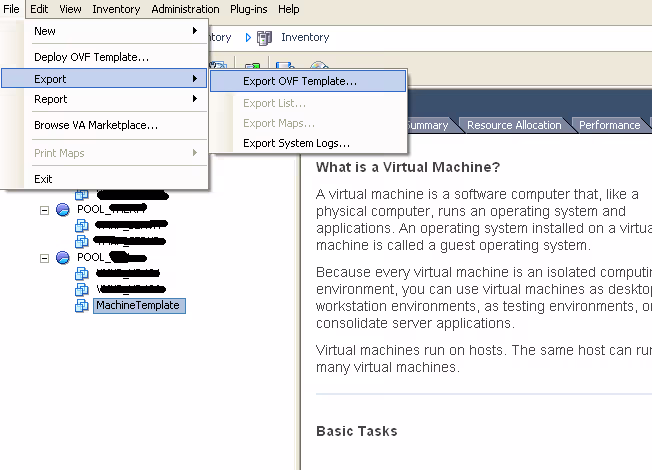Open the Plug-ins menu
This screenshot has width=652, height=470.
coord(249,9)
